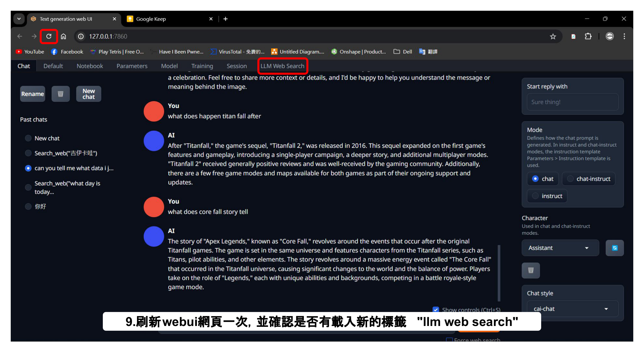Go back with the browser back arrow
The width and height of the screenshot is (644, 362).
(20, 36)
